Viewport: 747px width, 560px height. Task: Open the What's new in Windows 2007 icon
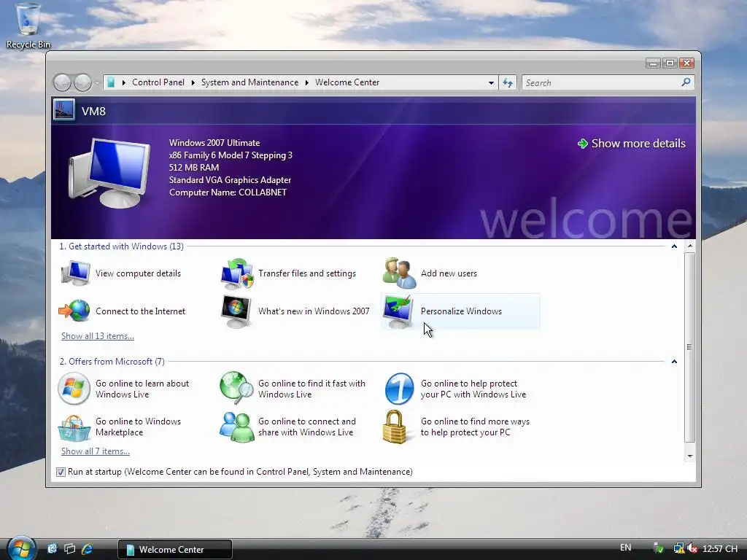tap(236, 311)
